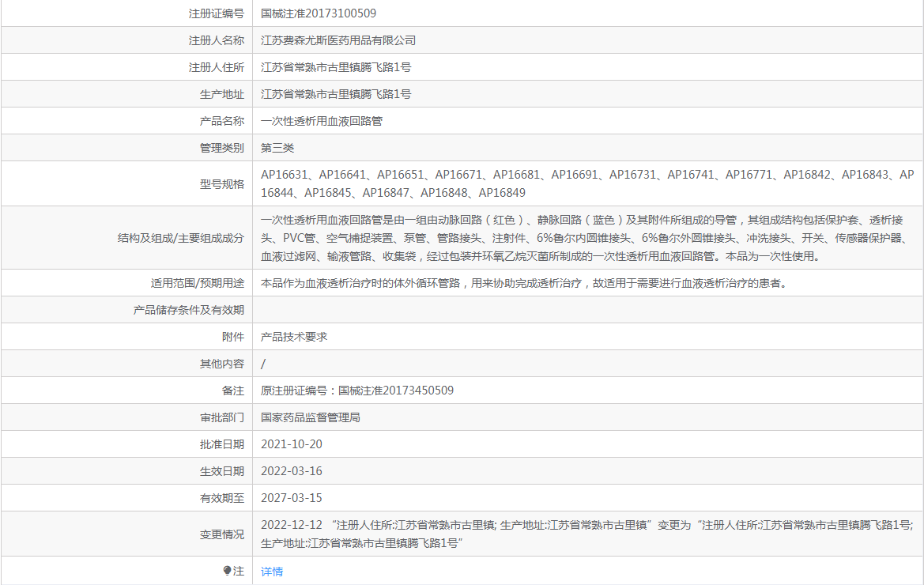Click the AP16631 model specification list
The width and height of the screenshot is (924, 585).
586,183
